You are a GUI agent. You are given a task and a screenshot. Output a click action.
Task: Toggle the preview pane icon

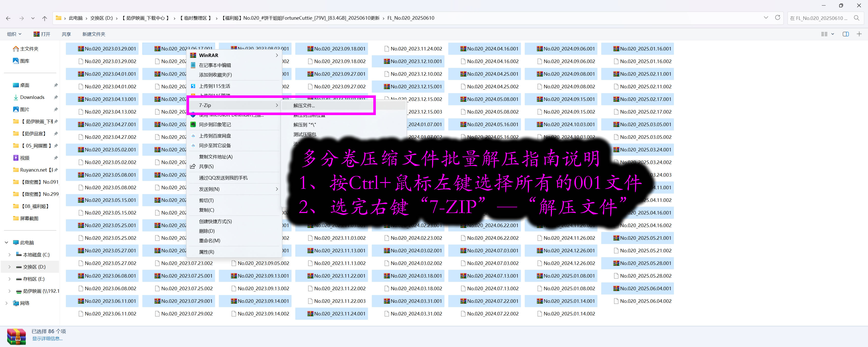(846, 34)
